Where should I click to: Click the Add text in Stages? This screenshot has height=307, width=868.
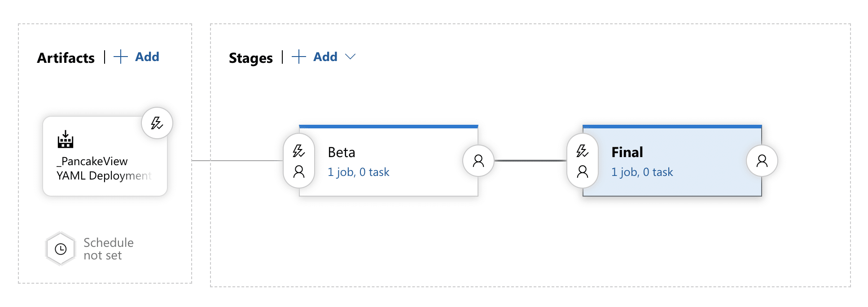coord(325,57)
